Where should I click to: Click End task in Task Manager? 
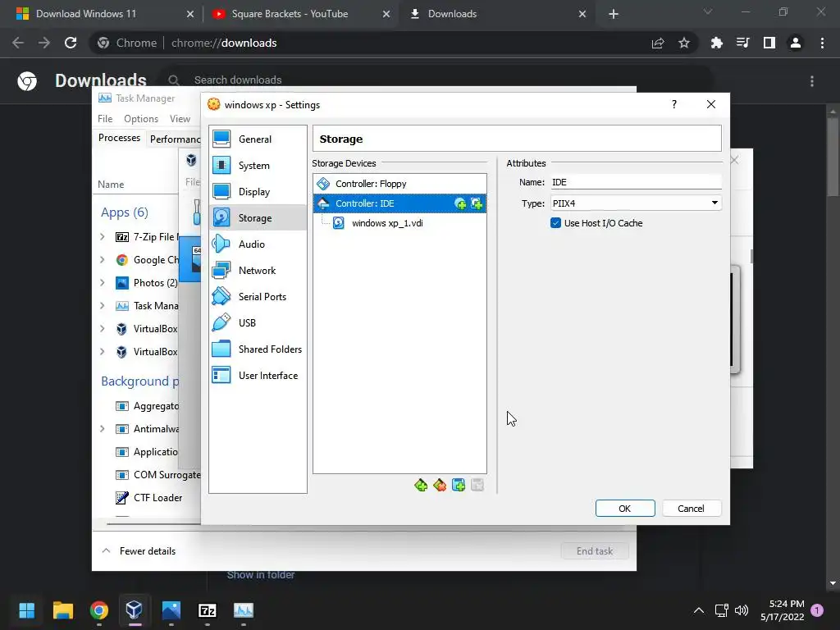595,551
